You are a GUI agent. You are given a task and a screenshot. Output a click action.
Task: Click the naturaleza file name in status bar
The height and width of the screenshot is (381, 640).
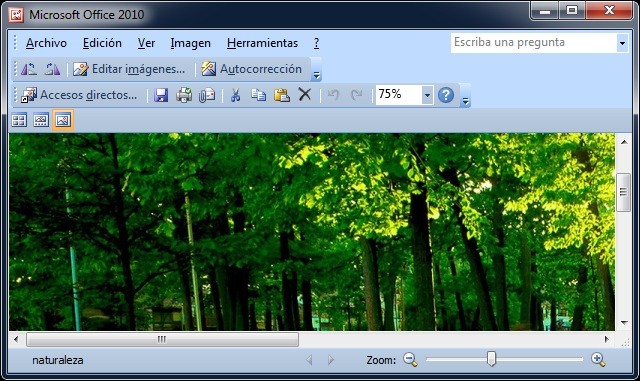coord(58,360)
